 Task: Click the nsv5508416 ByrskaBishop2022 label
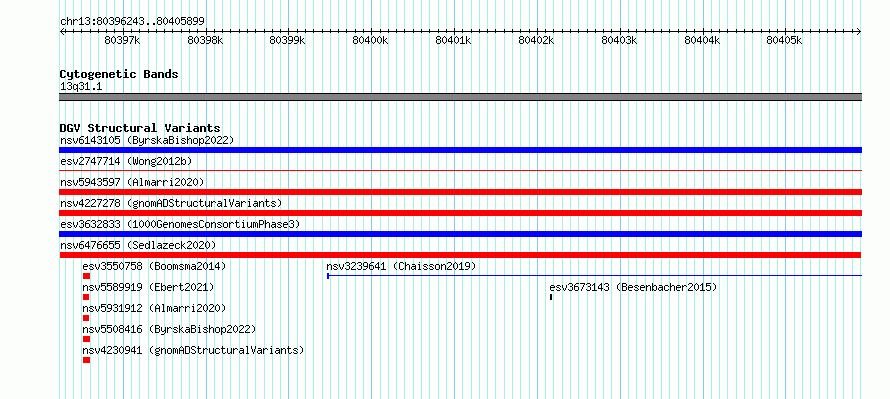(x=169, y=329)
